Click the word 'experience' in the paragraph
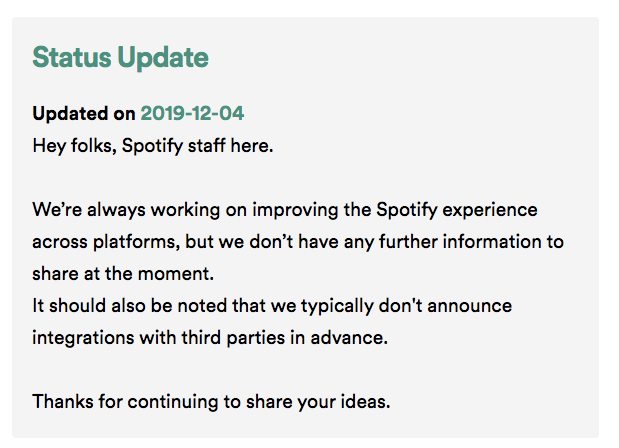Screen dimensions: 619x448 click(x=490, y=211)
